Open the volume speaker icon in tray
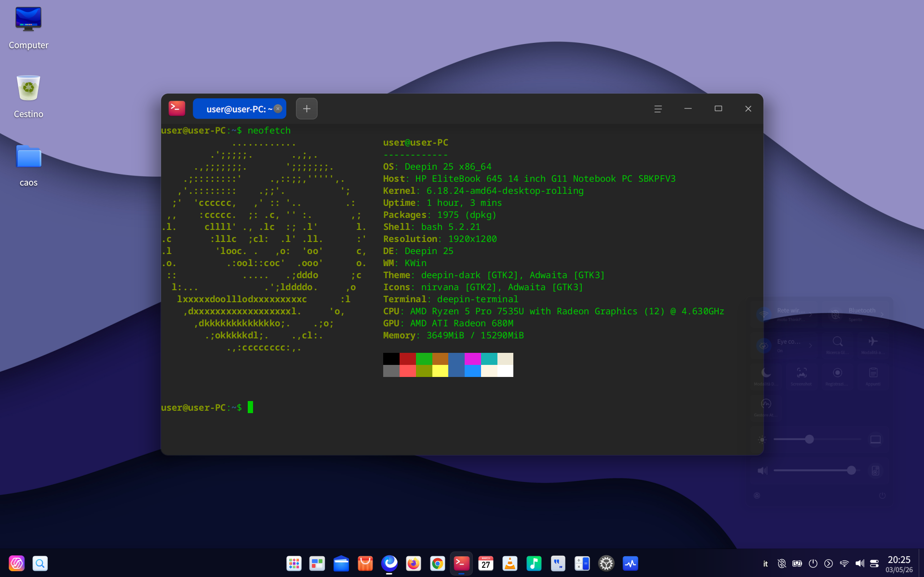 click(859, 564)
